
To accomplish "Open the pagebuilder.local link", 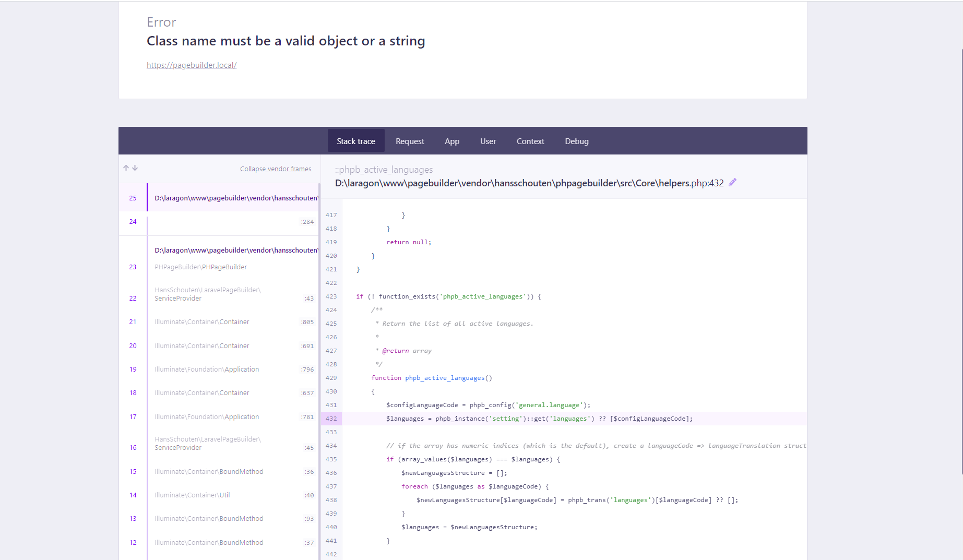I will [192, 65].
